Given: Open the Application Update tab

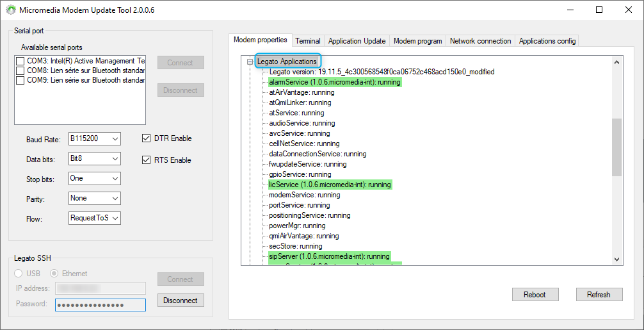Looking at the screenshot, I should (x=357, y=41).
